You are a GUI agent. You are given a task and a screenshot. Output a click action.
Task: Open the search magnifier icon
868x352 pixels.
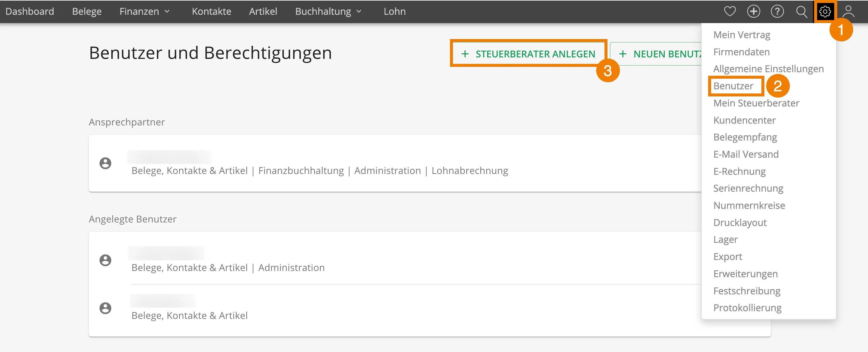[802, 11]
